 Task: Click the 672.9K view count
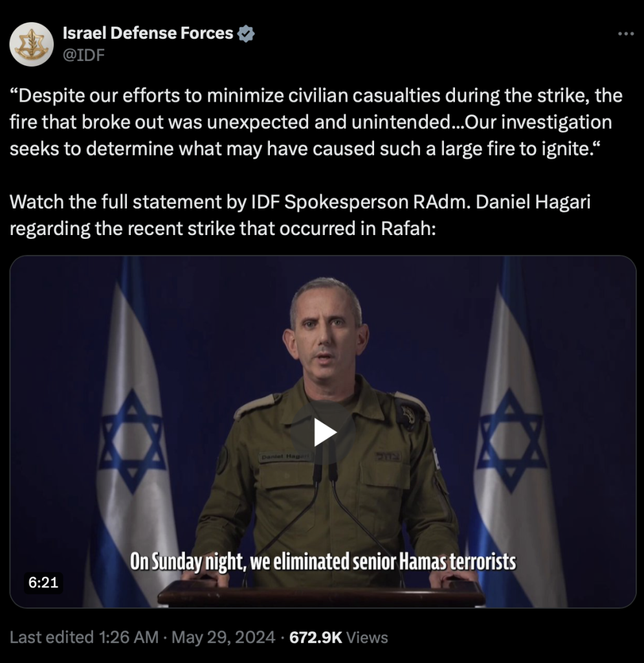316,637
